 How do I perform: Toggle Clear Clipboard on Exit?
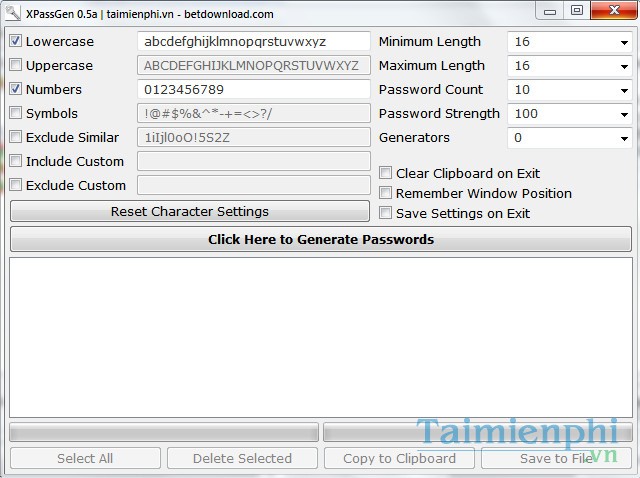(386, 174)
